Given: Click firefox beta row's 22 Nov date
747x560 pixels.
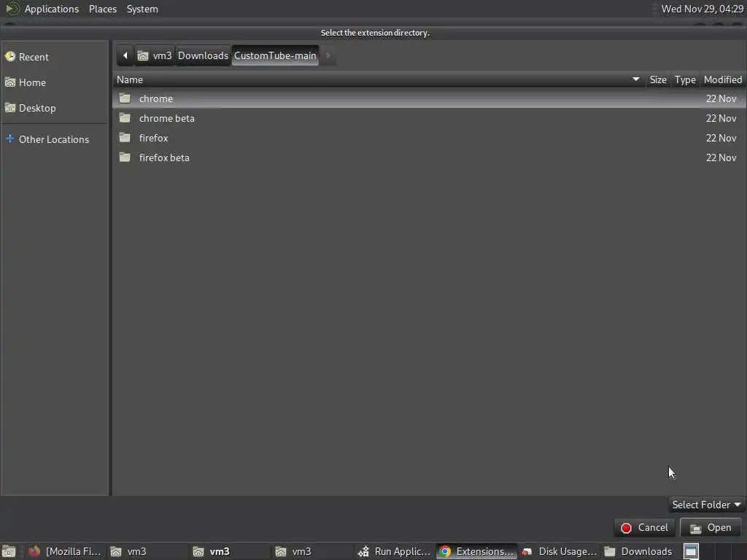Looking at the screenshot, I should pyautogui.click(x=721, y=157).
